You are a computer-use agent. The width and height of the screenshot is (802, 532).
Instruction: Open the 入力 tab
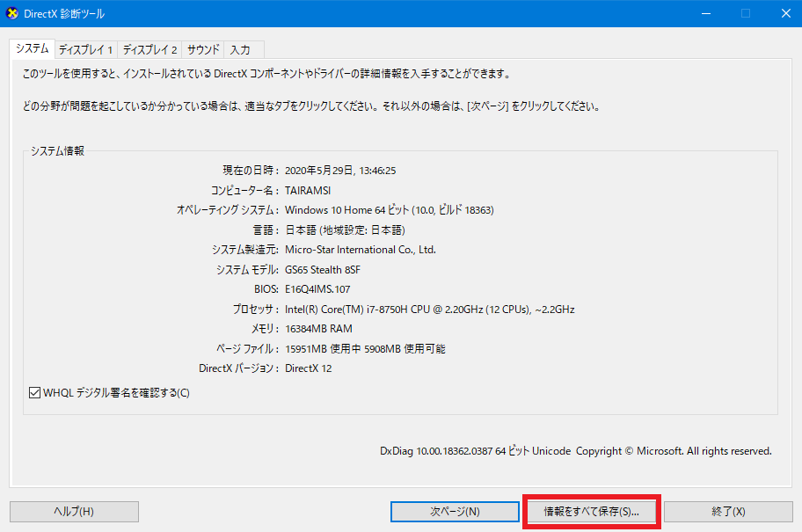(x=244, y=49)
